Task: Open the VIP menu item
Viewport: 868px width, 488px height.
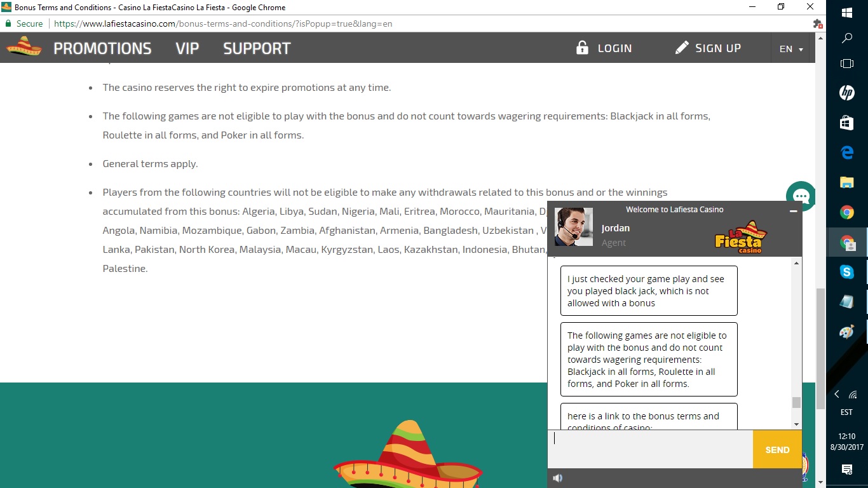Action: tap(187, 48)
